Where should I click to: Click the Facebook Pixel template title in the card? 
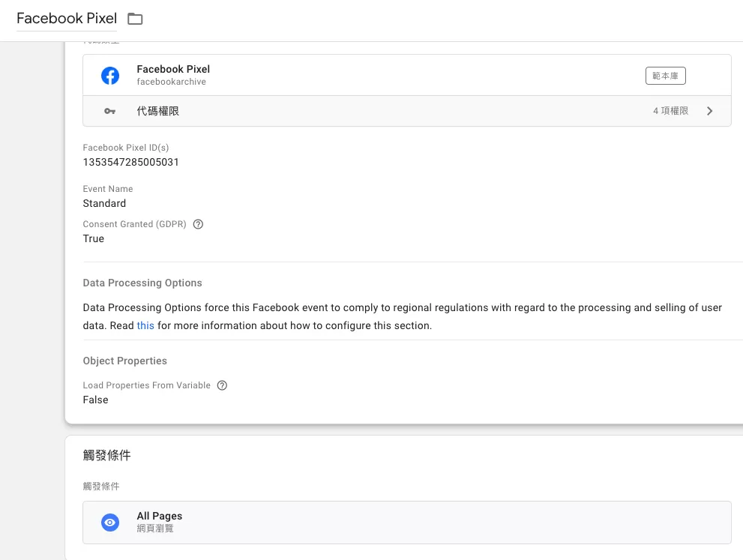173,69
